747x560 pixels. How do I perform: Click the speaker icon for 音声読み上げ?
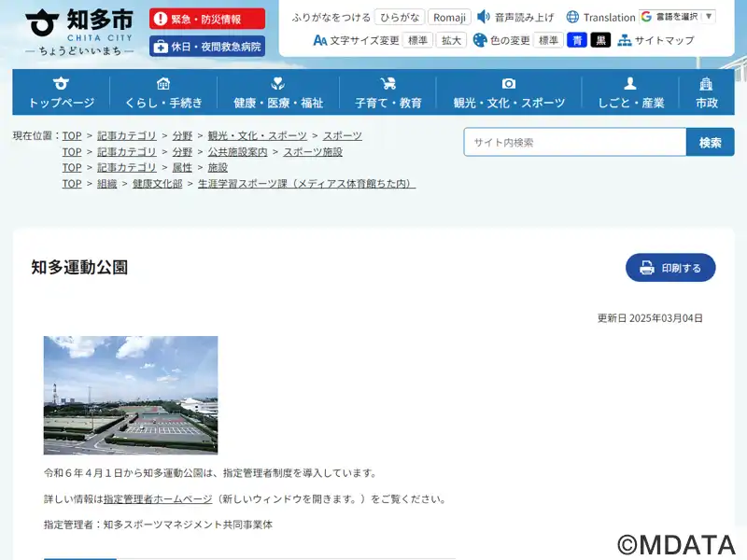tap(484, 17)
